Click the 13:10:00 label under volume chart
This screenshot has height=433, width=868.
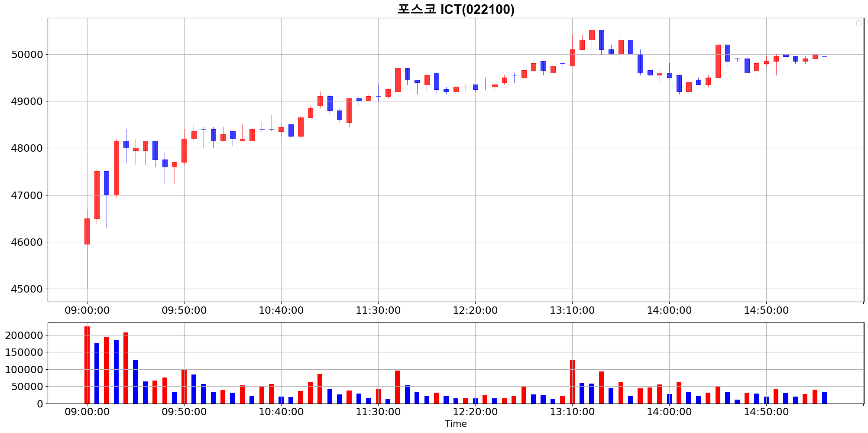572,412
